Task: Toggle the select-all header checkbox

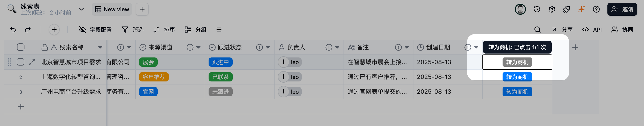Action: [21, 47]
